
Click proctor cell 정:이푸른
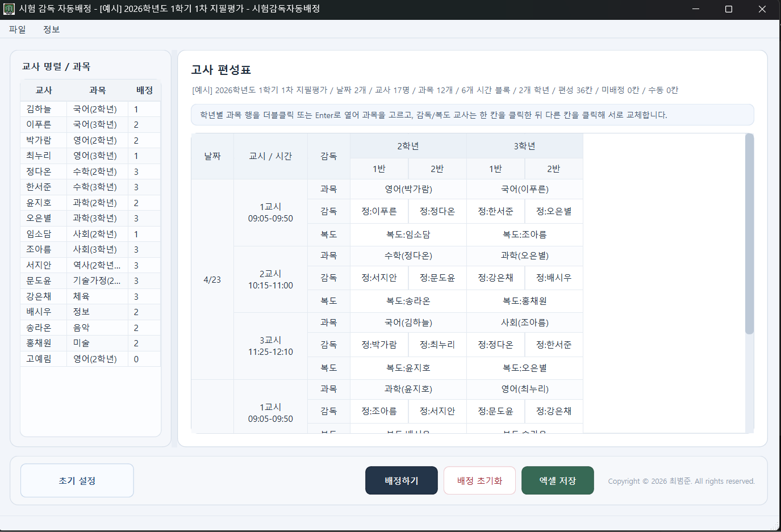379,211
